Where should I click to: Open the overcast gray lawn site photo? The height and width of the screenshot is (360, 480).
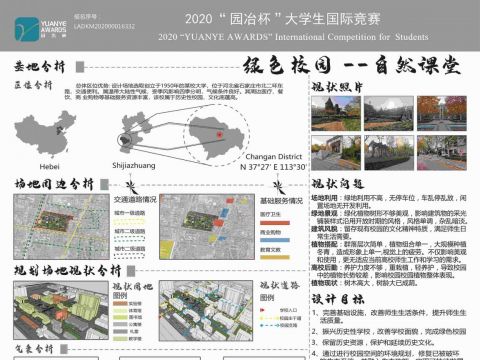(x=389, y=113)
